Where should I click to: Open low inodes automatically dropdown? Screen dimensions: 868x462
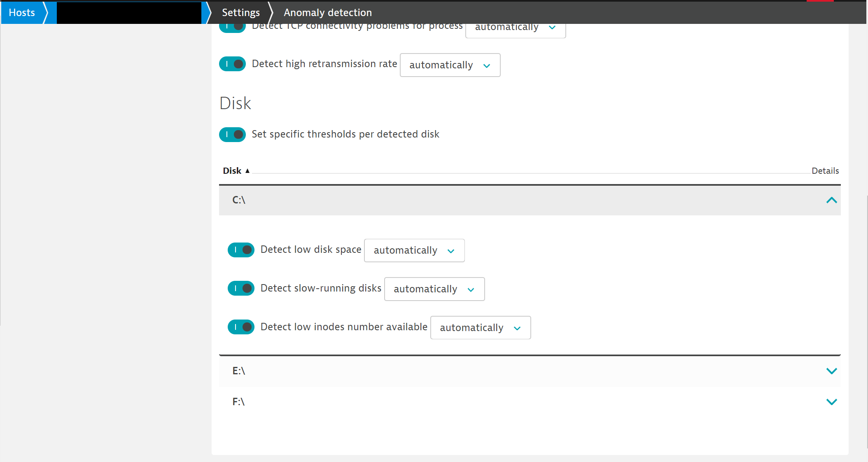[481, 328]
